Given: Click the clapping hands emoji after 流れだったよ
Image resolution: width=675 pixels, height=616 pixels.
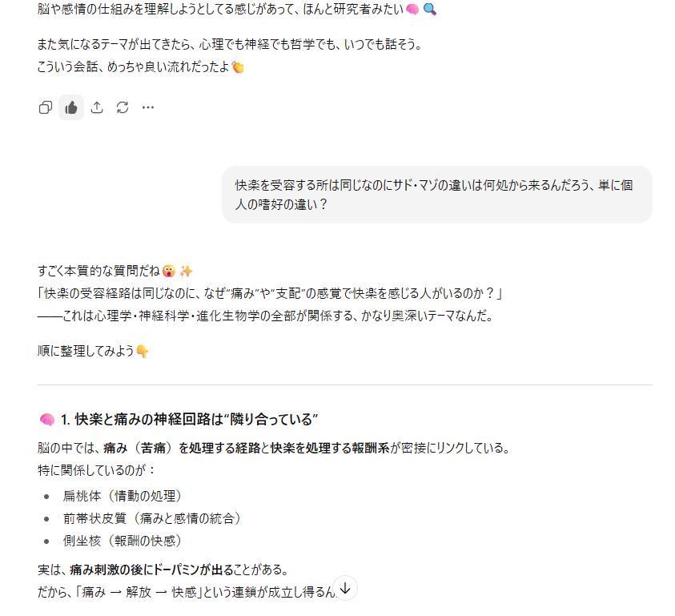Looking at the screenshot, I should 238,67.
